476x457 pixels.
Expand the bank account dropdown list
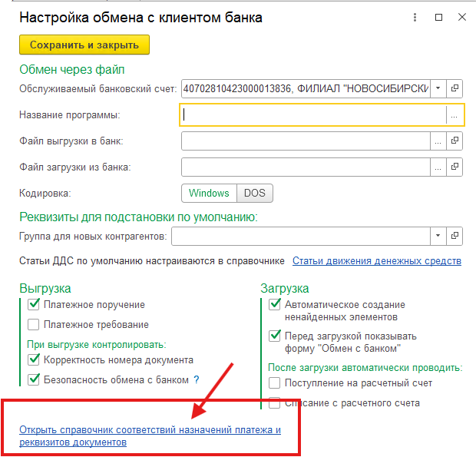pos(438,88)
